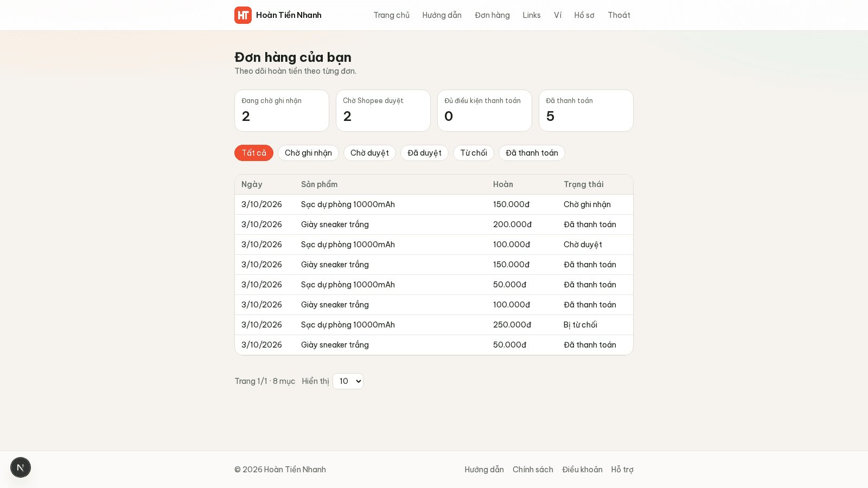Select the Tất cả filter
The image size is (868, 488).
coord(254,153)
